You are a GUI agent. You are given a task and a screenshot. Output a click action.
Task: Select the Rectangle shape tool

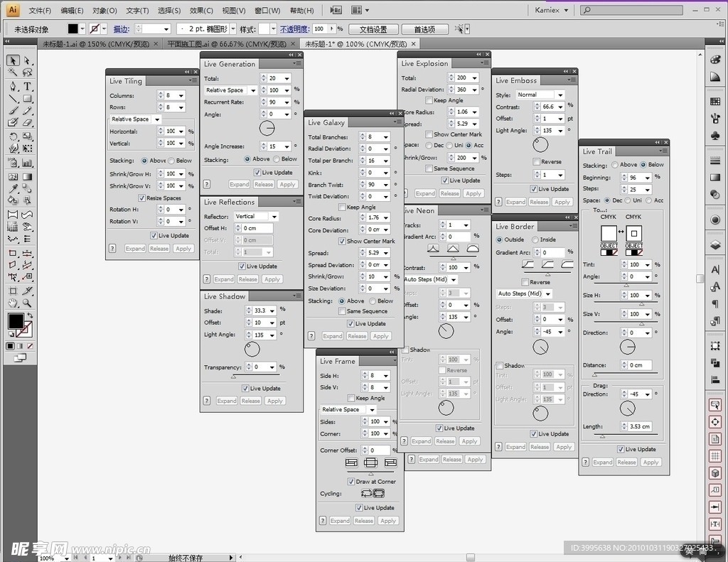27,99
